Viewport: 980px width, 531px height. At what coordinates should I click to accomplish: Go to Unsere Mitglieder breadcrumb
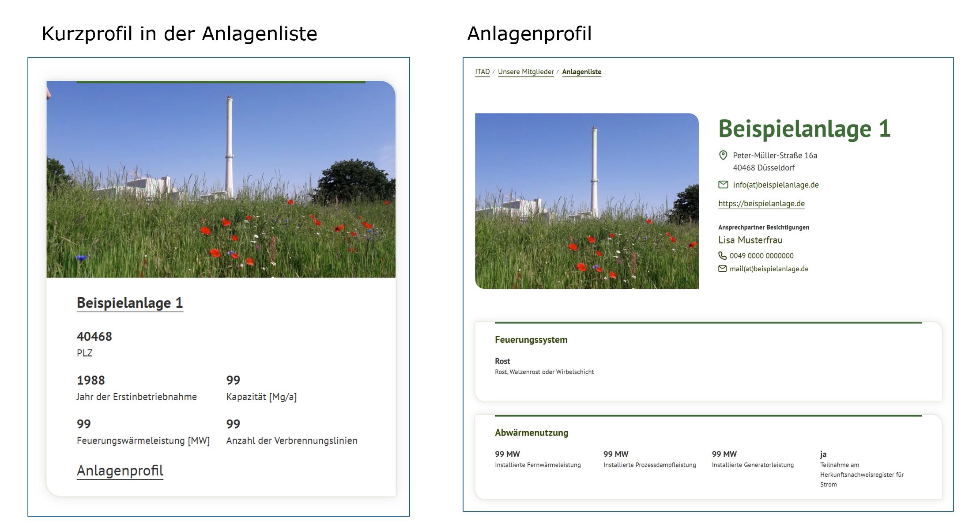[525, 72]
